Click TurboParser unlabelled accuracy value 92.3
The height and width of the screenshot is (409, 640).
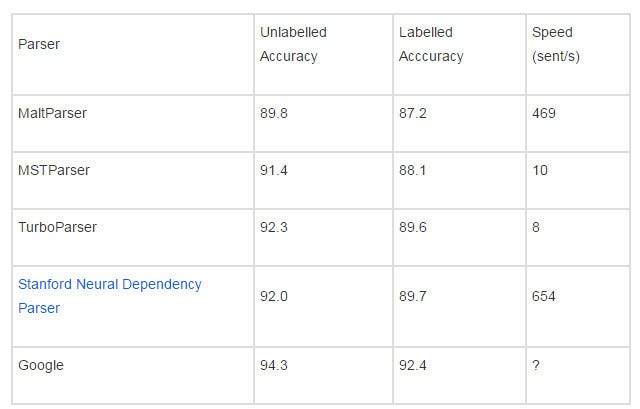274,227
